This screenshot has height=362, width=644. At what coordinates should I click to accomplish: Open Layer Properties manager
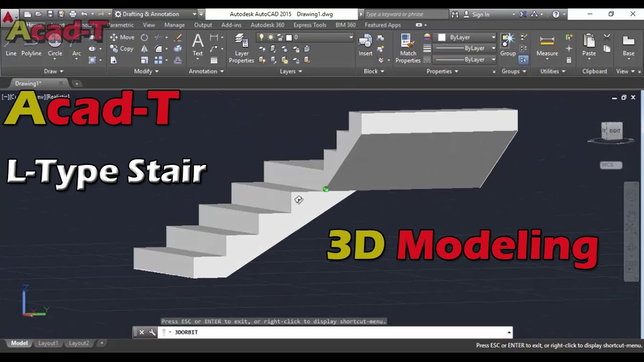tap(242, 49)
